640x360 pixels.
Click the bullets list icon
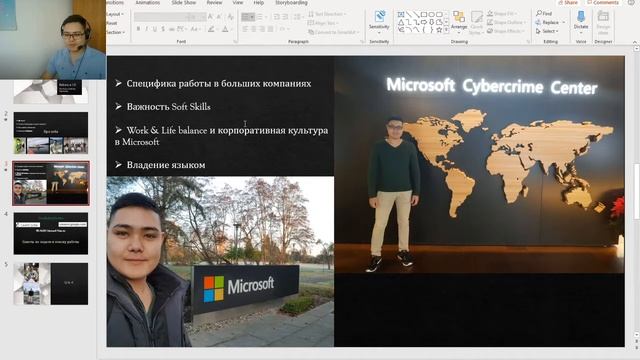point(245,17)
